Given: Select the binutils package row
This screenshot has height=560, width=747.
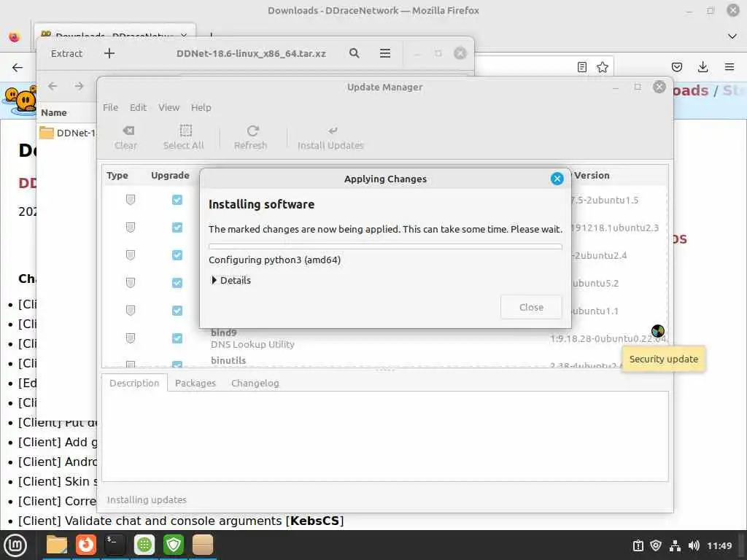Looking at the screenshot, I should click(x=385, y=362).
